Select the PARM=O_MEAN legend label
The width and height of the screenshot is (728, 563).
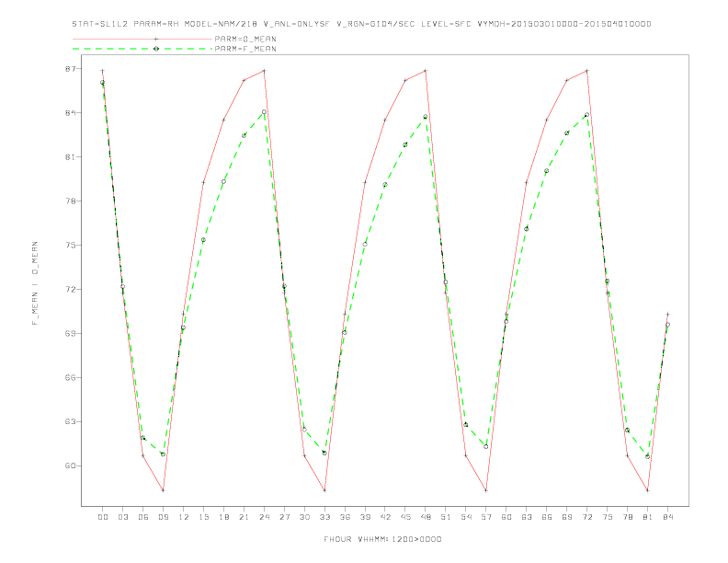245,39
